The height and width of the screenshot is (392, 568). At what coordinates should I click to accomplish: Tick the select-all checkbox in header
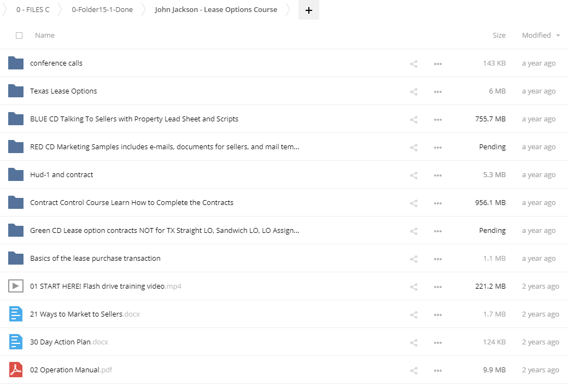19,36
